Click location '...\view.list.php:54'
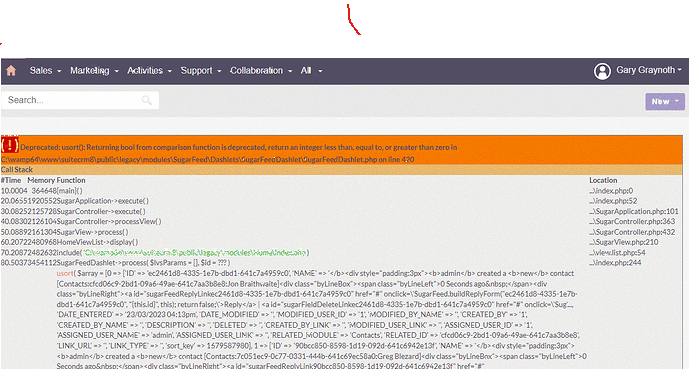689x369 pixels. pyautogui.click(x=617, y=253)
